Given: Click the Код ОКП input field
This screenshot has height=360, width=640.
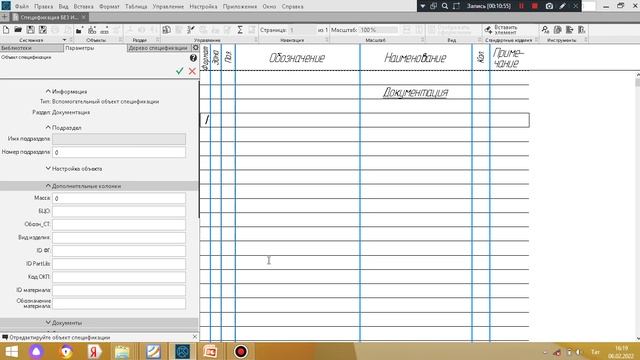Looking at the screenshot, I should pos(119,277).
